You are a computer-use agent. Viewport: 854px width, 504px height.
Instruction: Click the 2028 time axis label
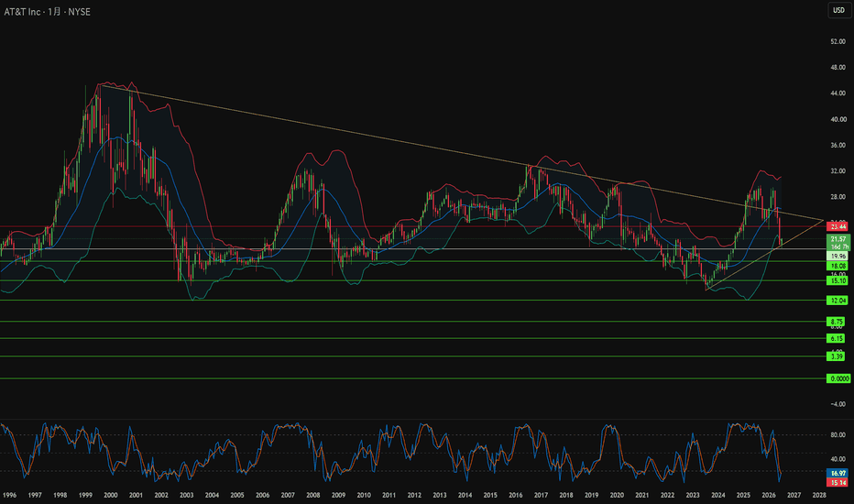[x=819, y=495]
